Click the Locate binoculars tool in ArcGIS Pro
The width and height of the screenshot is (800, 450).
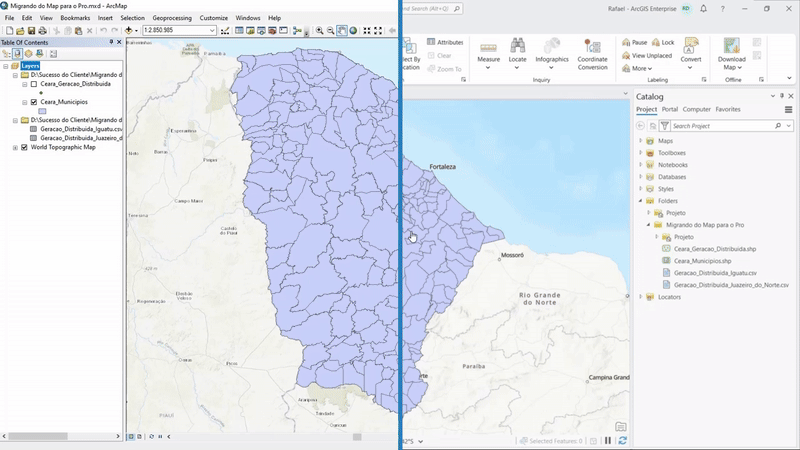click(517, 54)
